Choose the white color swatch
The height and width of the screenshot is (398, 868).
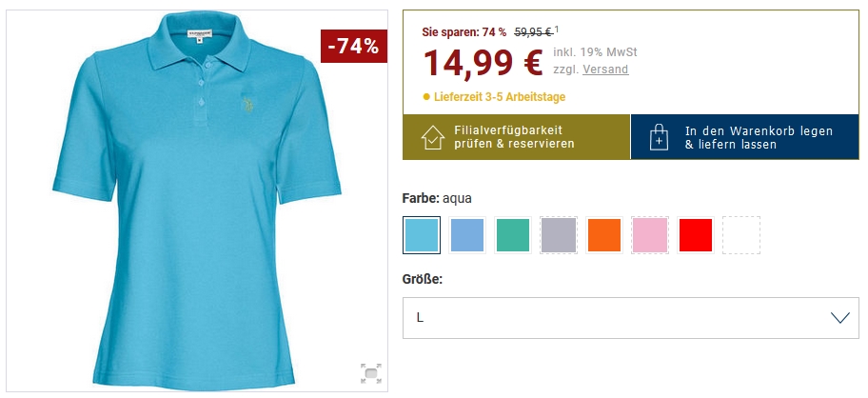pyautogui.click(x=741, y=235)
